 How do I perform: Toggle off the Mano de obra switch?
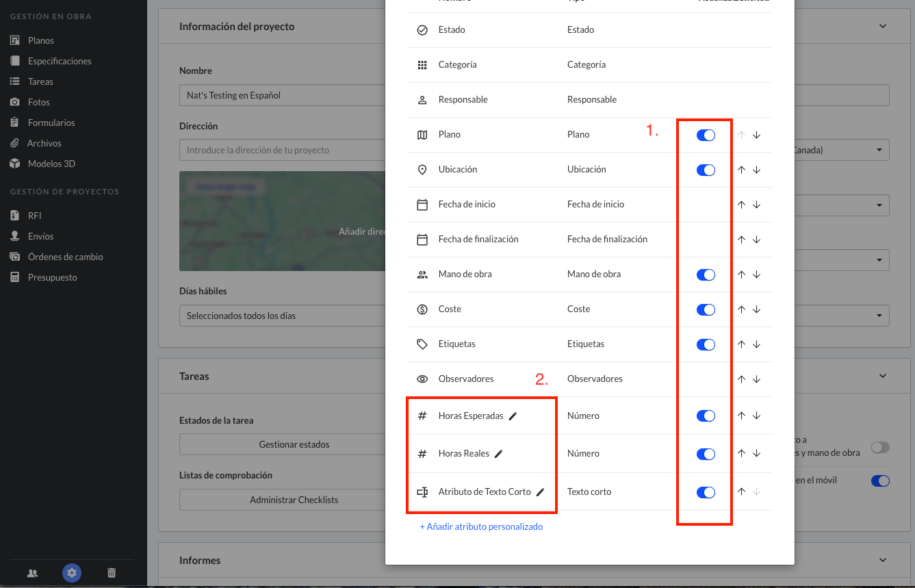click(706, 275)
